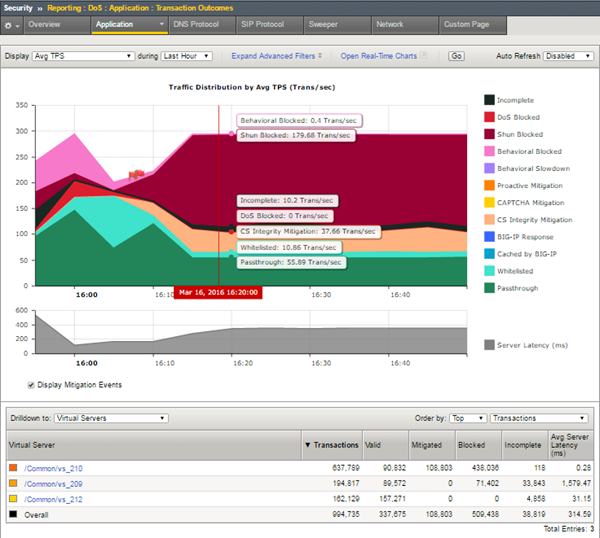Open the /Common/vs_210 virtual server link
600x538 pixels.
point(54,467)
